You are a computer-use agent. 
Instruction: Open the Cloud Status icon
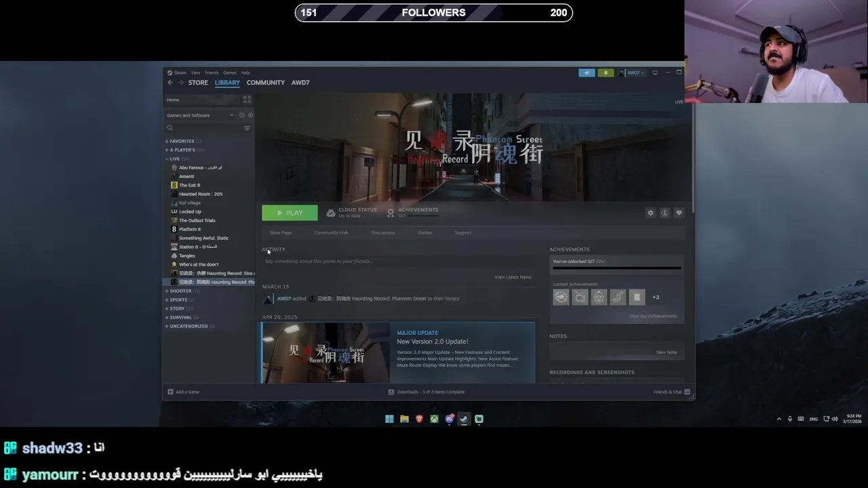pyautogui.click(x=330, y=213)
